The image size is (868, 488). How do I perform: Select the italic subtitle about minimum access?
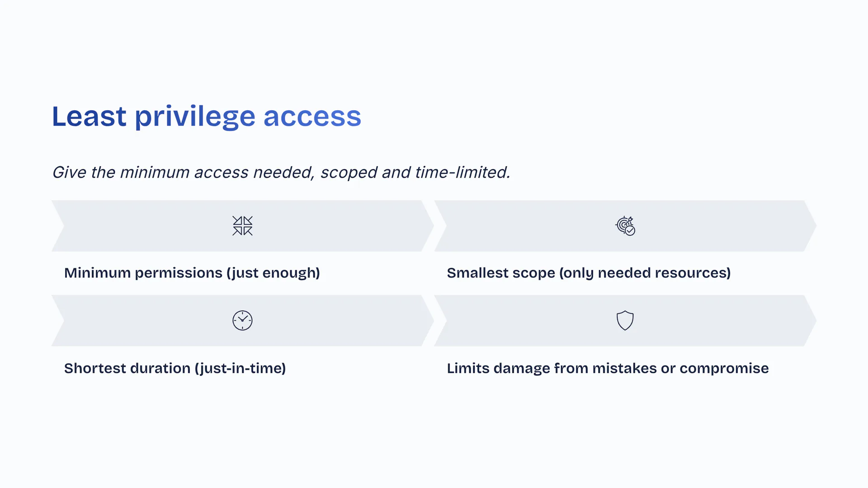click(x=281, y=173)
